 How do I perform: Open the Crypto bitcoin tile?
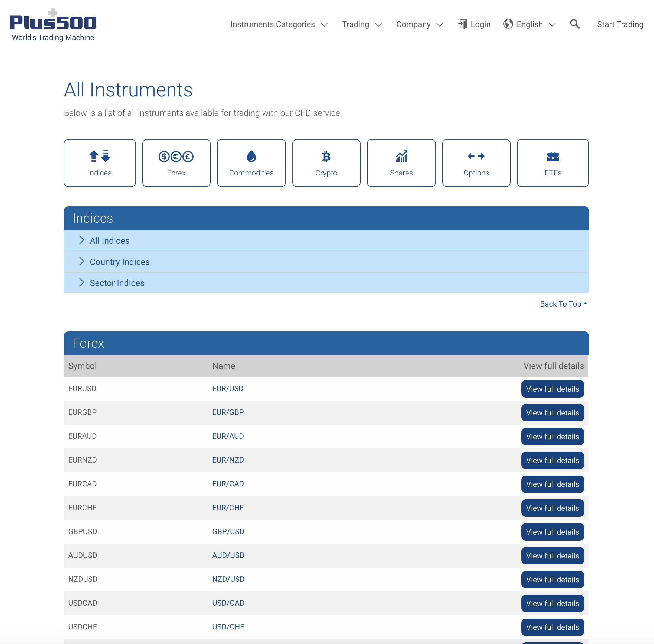point(326,163)
